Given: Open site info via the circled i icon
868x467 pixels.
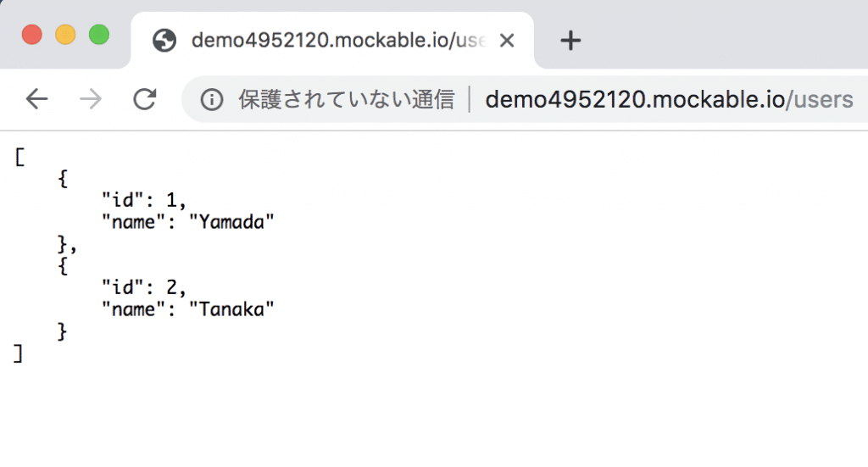Looking at the screenshot, I should tap(211, 100).
